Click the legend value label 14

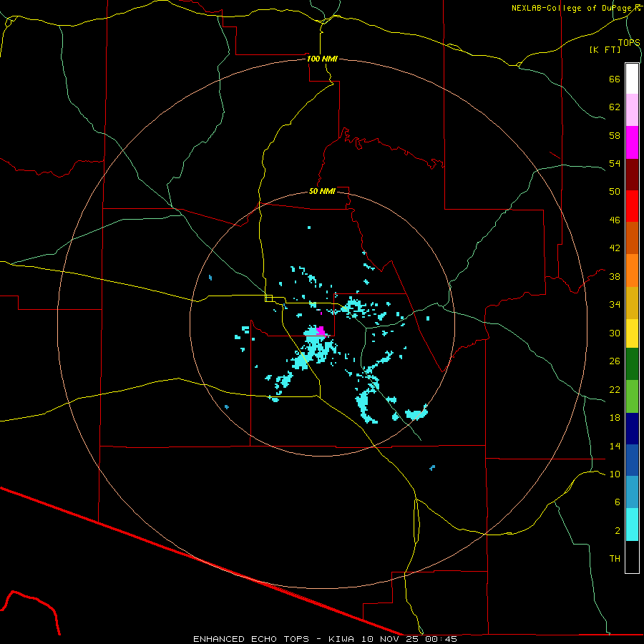615,446
